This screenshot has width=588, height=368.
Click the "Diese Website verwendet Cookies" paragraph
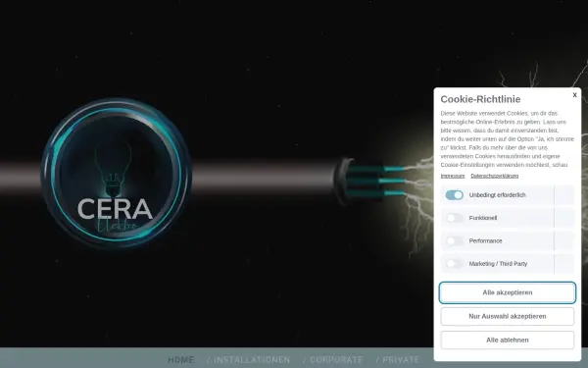pyautogui.click(x=508, y=139)
